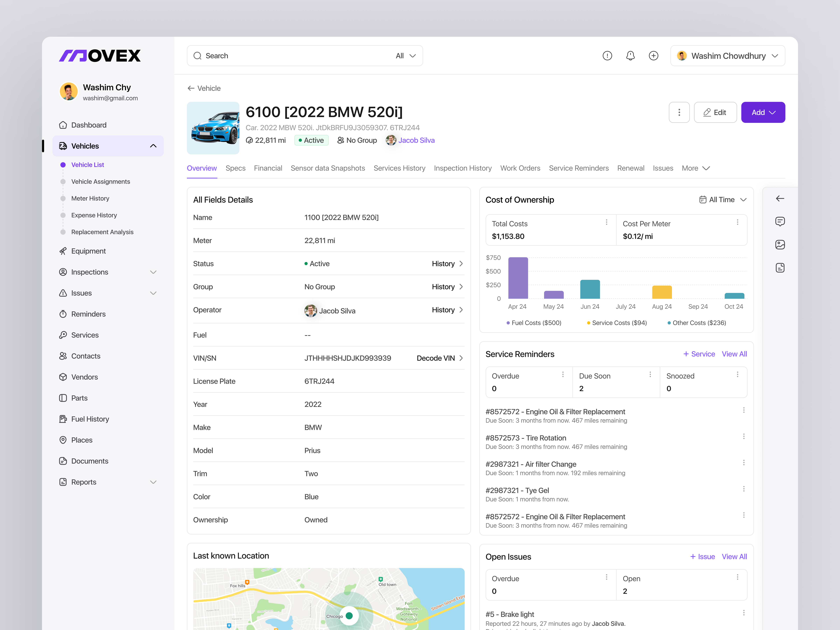Screen dimensions: 840x630
Task: Open the notifications bell icon
Action: coord(630,55)
